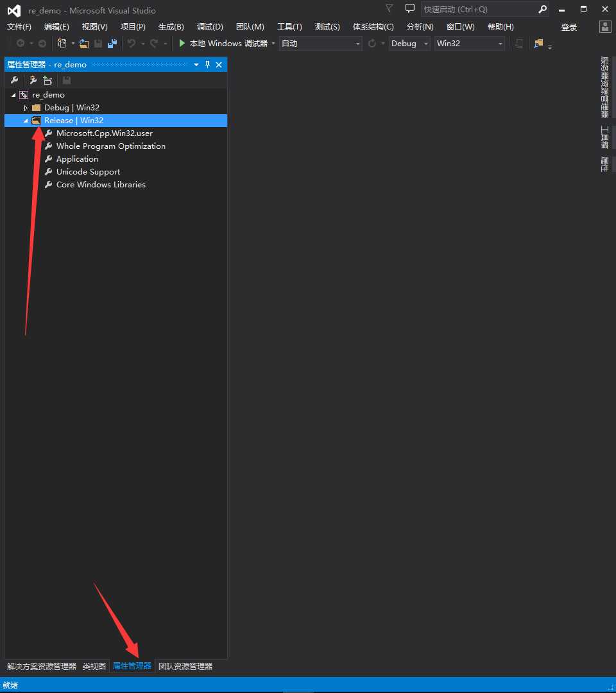Select Whole Program Optimization sheet
Screen dimensions: 616x693
(x=111, y=146)
